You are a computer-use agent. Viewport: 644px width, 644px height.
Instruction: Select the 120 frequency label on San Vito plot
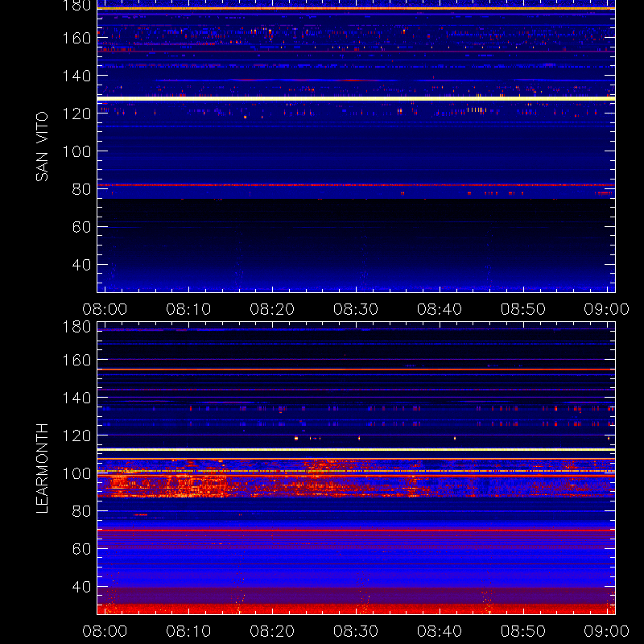(x=76, y=114)
